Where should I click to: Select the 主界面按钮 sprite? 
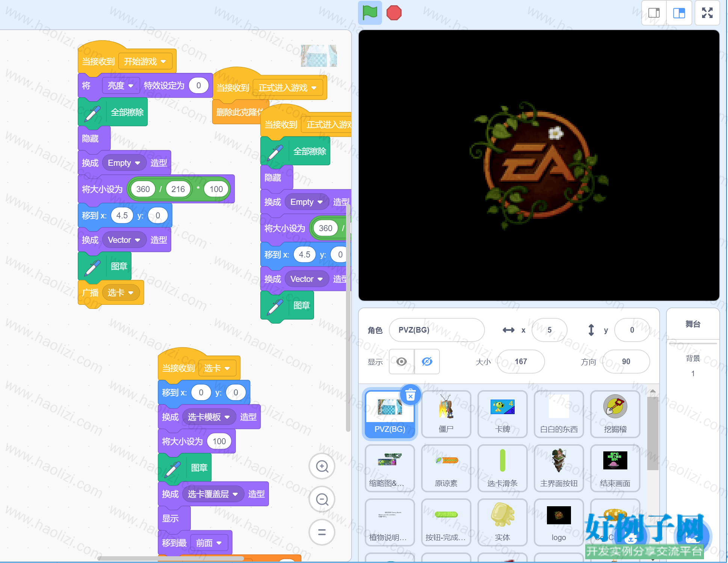(x=559, y=468)
